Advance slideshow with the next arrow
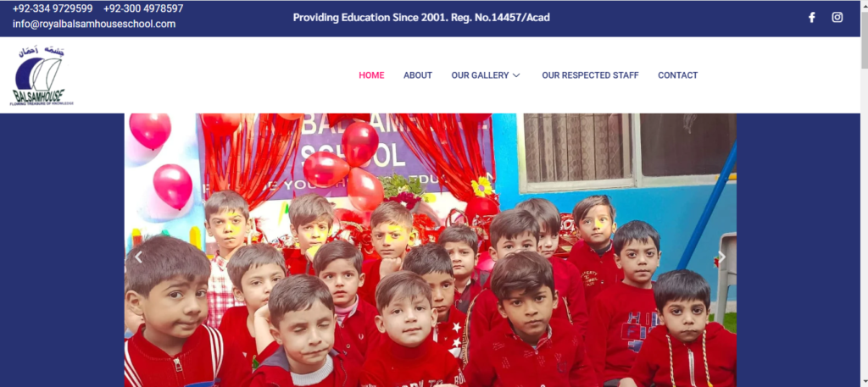 (x=721, y=257)
